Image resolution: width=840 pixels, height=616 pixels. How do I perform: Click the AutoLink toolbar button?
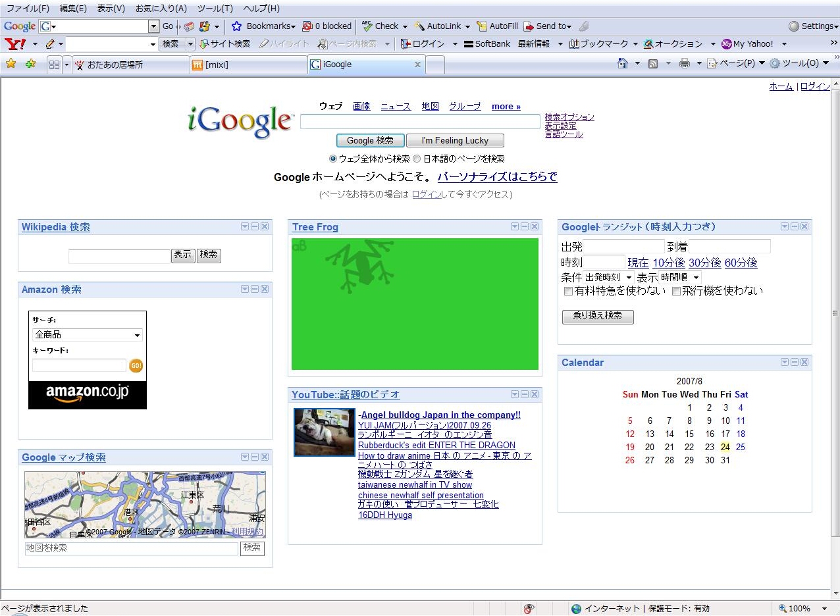[438, 26]
